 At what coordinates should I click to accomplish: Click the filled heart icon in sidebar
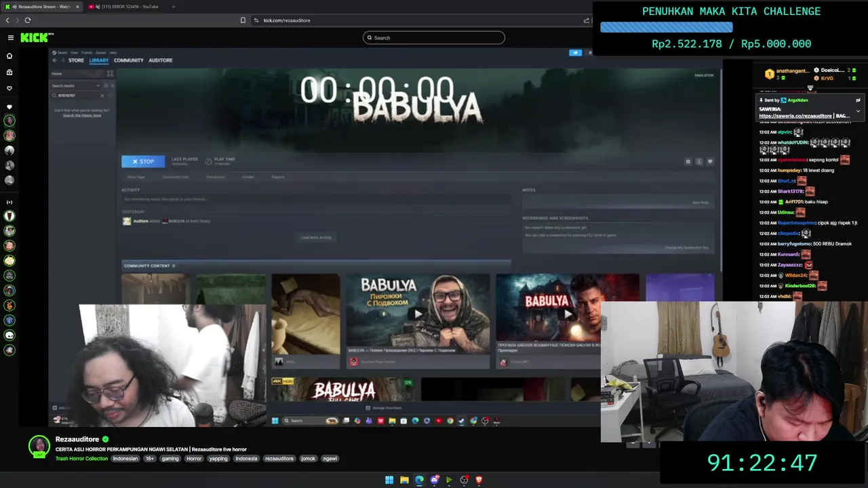tap(9, 107)
